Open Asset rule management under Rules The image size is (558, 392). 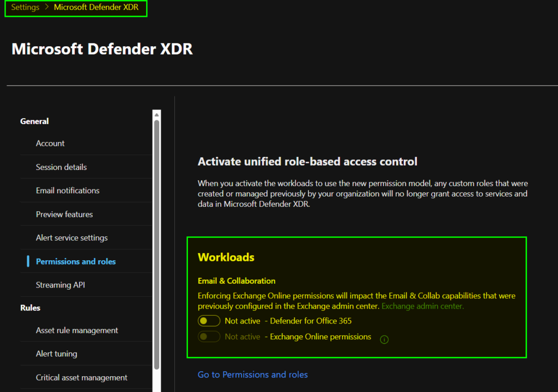point(77,330)
